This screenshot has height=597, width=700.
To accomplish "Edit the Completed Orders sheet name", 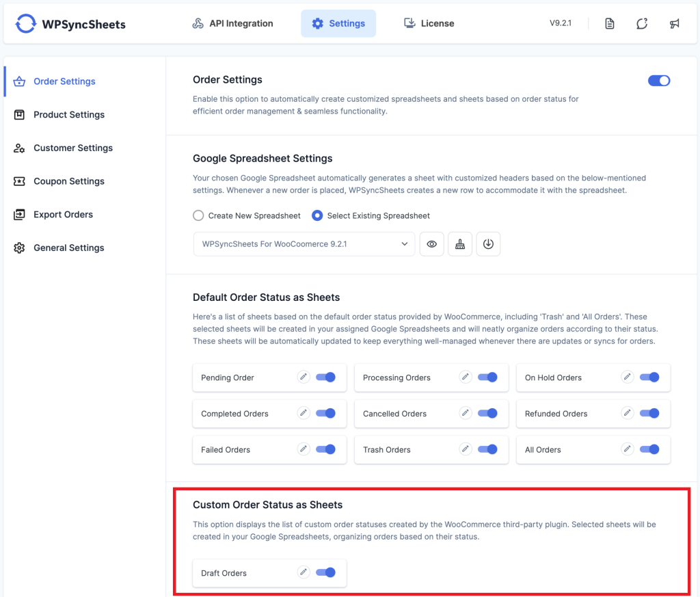I will click(x=304, y=414).
